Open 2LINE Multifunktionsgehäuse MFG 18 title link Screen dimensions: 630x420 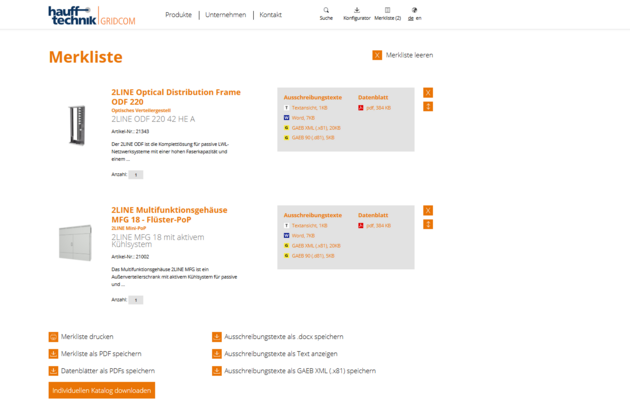pyautogui.click(x=169, y=215)
